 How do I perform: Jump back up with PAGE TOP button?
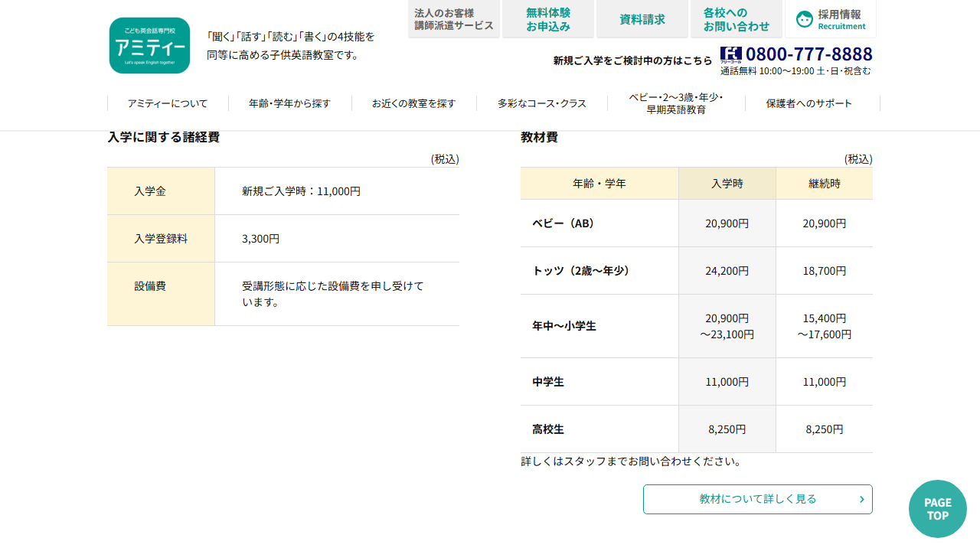938,509
